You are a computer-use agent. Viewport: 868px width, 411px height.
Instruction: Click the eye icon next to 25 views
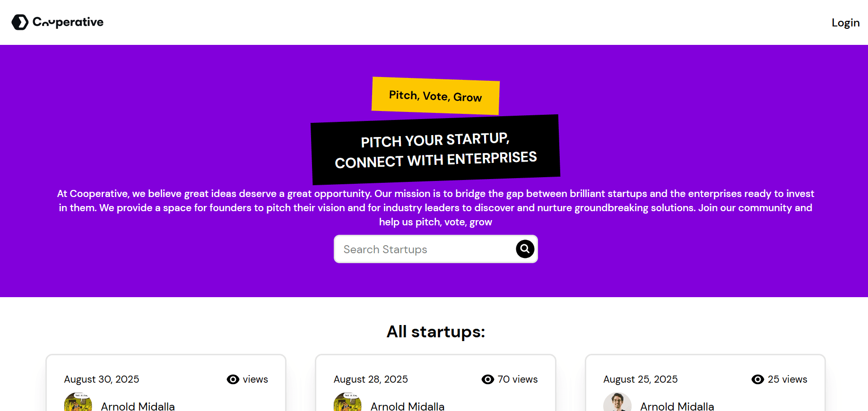coord(758,379)
